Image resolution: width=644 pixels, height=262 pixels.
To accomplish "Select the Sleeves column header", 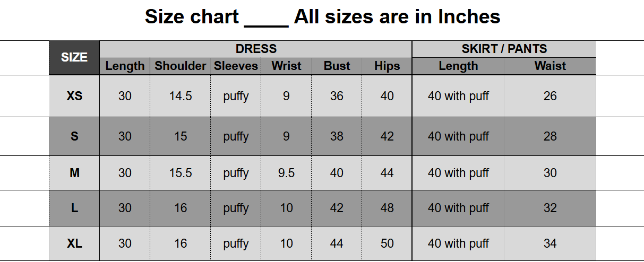I will click(236, 66).
